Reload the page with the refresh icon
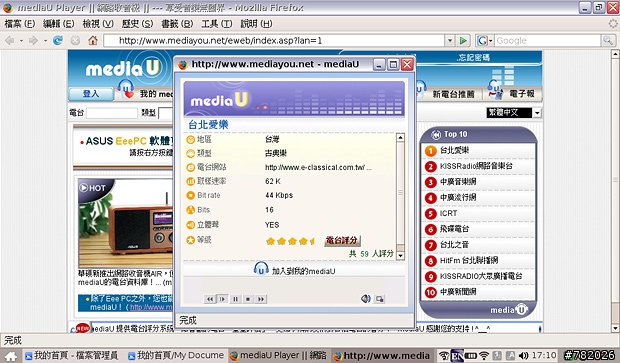The width and height of the screenshot is (620, 363). tap(58, 40)
